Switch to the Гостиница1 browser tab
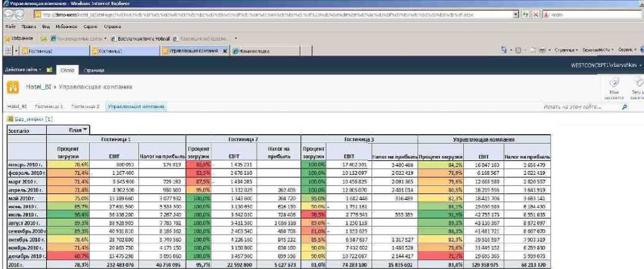 [125, 51]
